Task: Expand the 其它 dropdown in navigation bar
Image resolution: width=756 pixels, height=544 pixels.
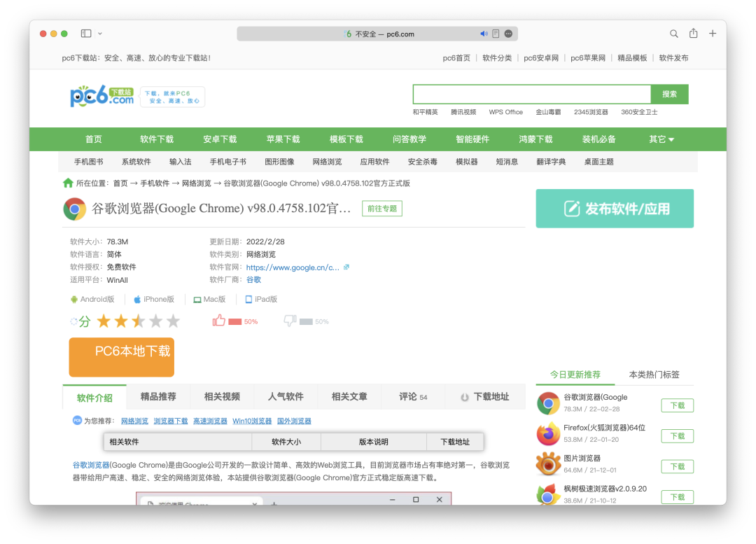Action: click(x=661, y=139)
